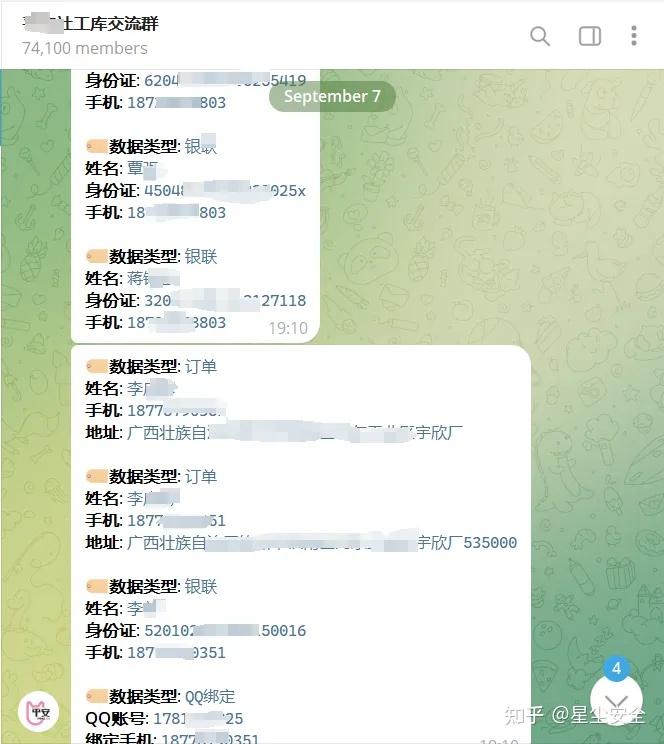Open the chat search magnifier icon

coord(540,36)
